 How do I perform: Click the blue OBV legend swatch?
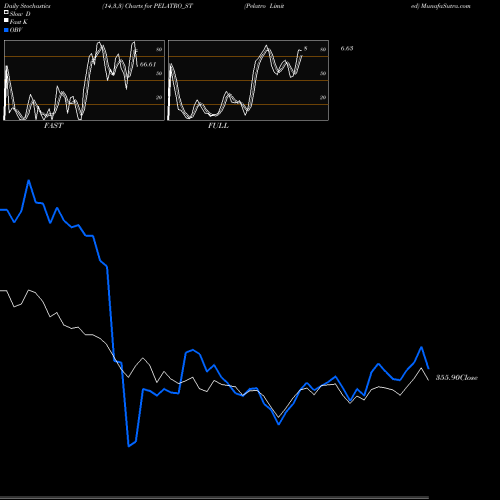coord(6,30)
